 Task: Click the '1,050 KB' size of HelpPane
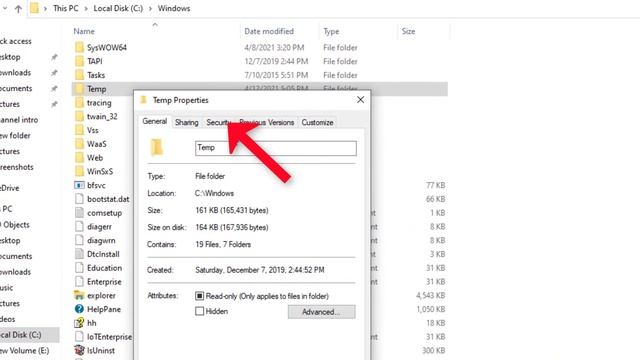(x=431, y=309)
